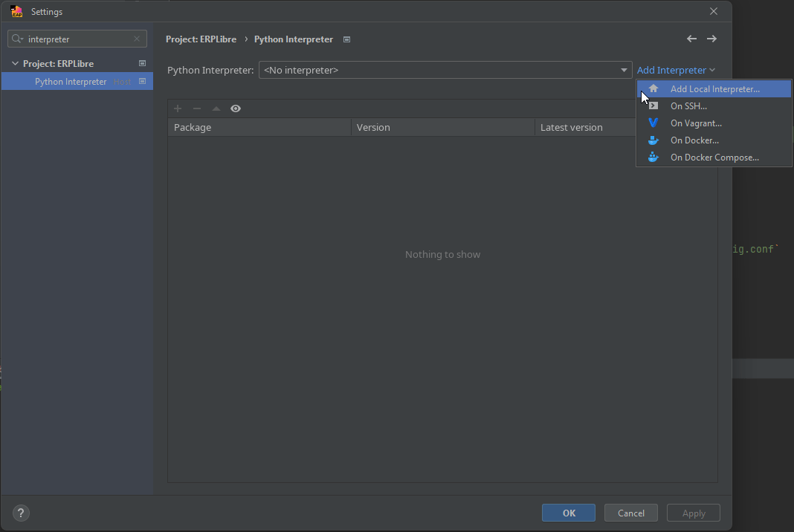Select Python Interpreter in settings tree
Image resolution: width=794 pixels, height=532 pixels.
(x=77, y=82)
